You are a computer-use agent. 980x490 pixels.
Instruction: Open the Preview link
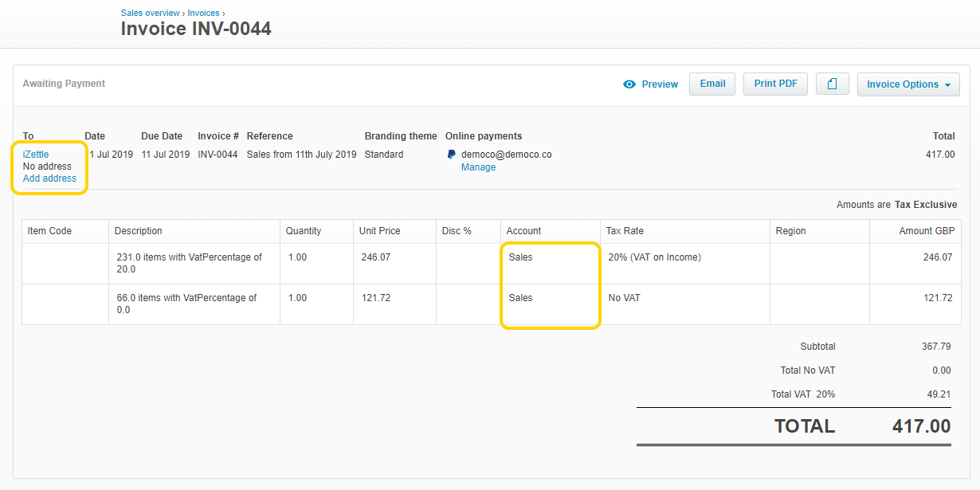click(x=660, y=84)
